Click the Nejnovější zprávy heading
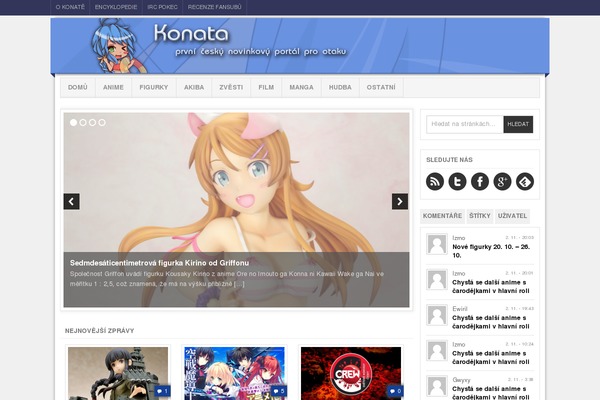Image resolution: width=600 pixels, height=400 pixels. tap(99, 331)
